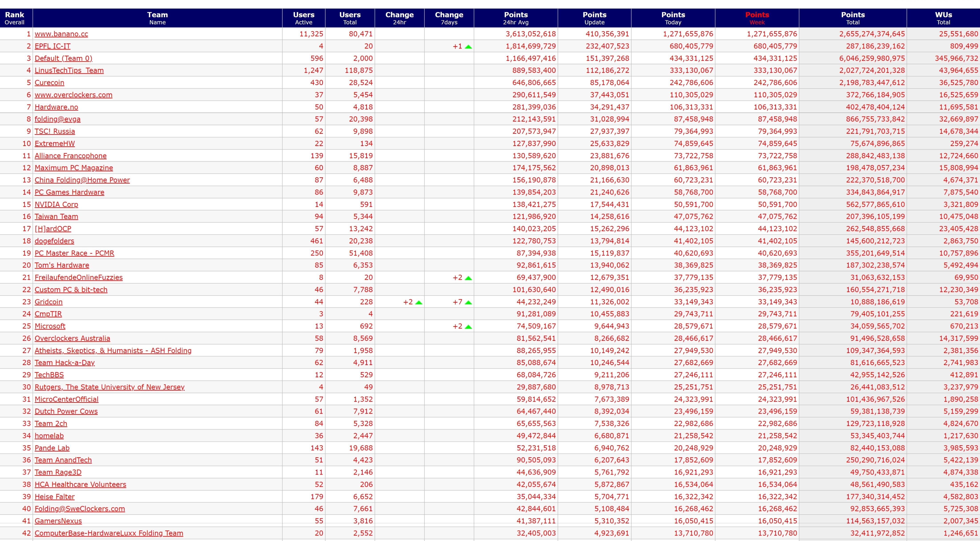Viewport: 980px width, 541px height.
Task: Open www.overclockers.com team link
Action: click(x=73, y=95)
